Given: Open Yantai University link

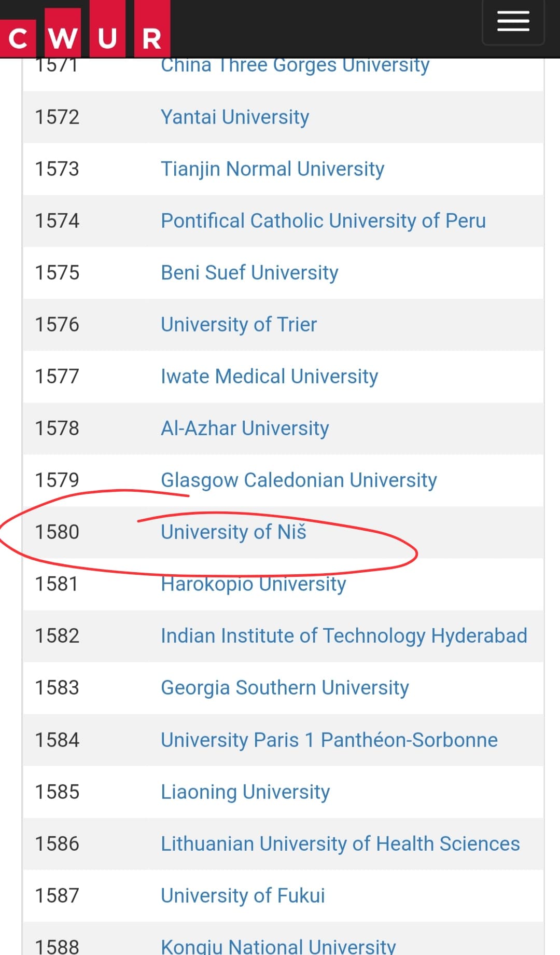Looking at the screenshot, I should point(235,117).
